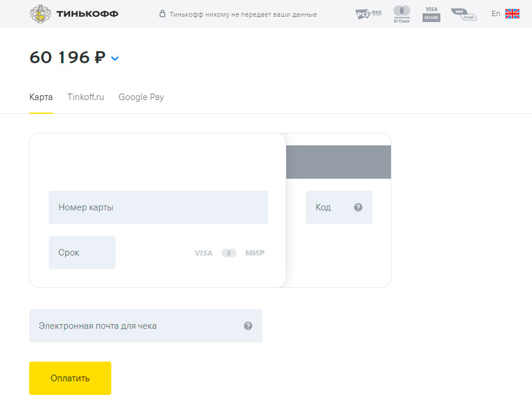Viewport: 532px width, 417px height.
Task: Click the Mastercard ID Check badge
Action: (x=402, y=14)
